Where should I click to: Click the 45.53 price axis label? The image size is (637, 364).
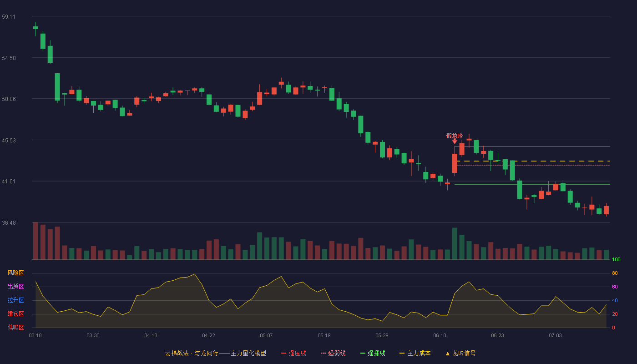9,141
